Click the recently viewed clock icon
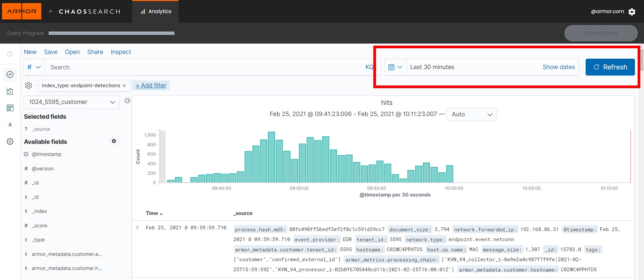Viewport: 644px width, 280px height. [10, 54]
